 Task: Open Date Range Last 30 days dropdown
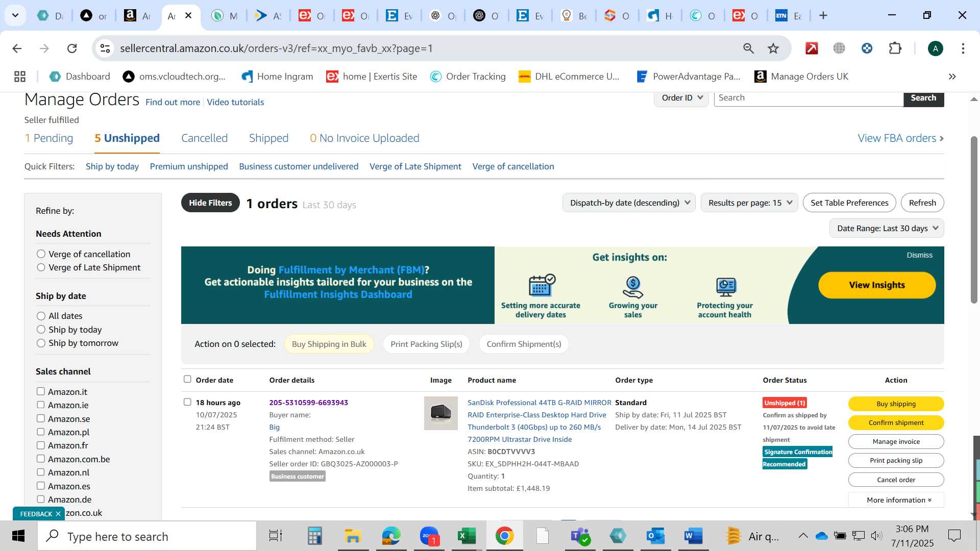pyautogui.click(x=887, y=229)
